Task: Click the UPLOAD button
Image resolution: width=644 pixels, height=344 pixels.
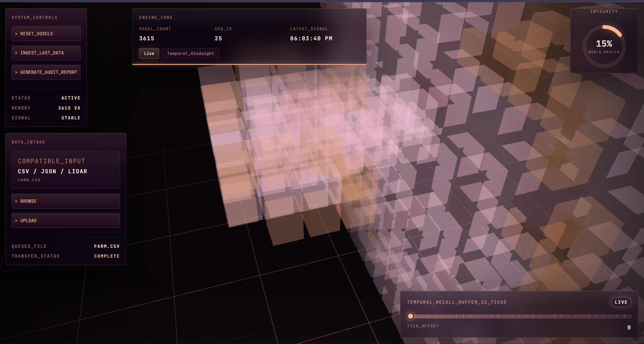Action: (x=66, y=221)
